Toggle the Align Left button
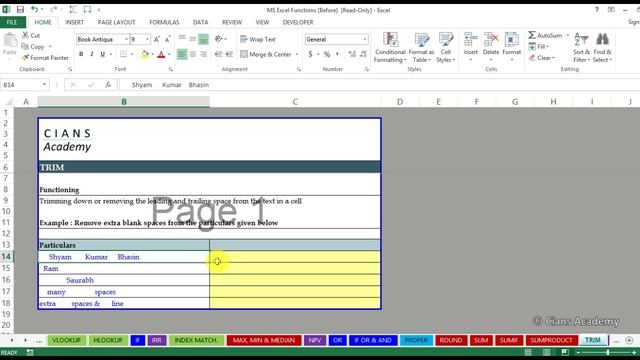Viewport: 640px width, 360px height. 182,54
